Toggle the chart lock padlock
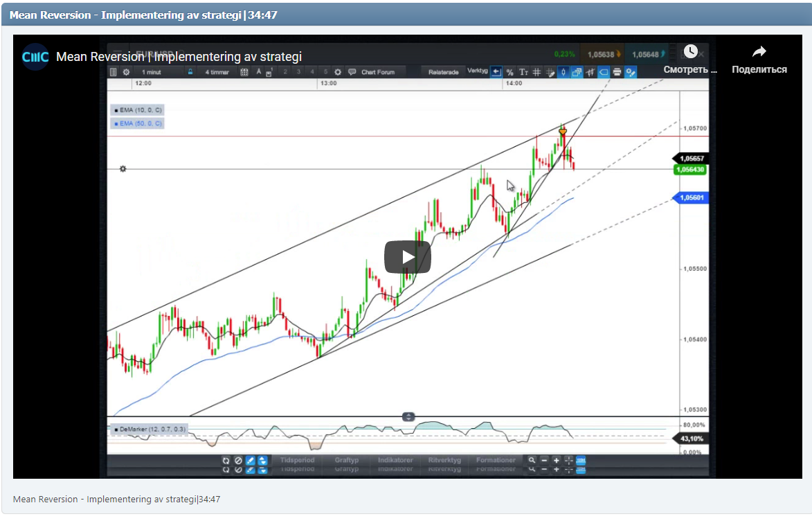The image size is (812, 521). click(190, 72)
